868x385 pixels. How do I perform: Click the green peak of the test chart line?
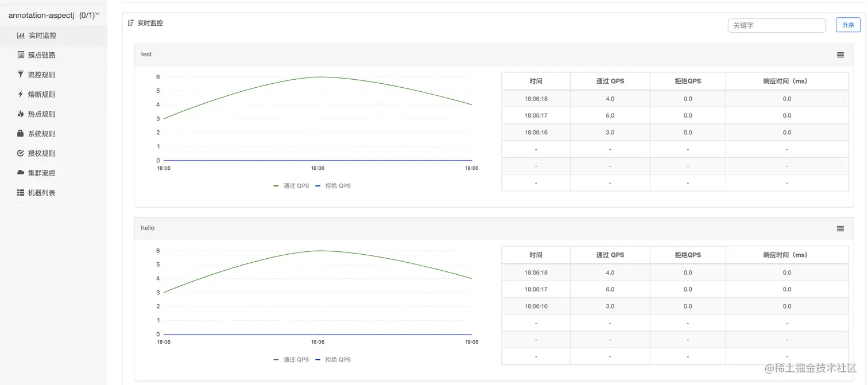click(318, 77)
